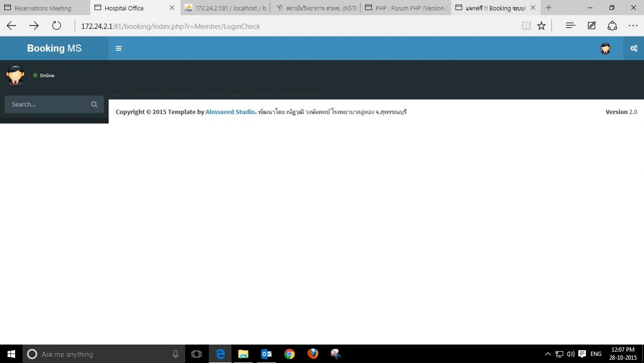Screen dimensions: 644x363
Task: Open Outlook from the taskbar
Action: (x=266, y=354)
